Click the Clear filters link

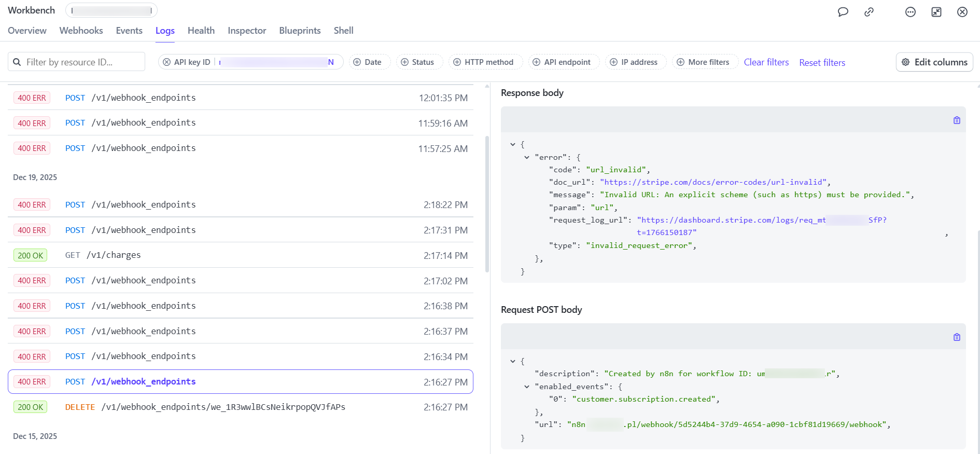tap(766, 62)
